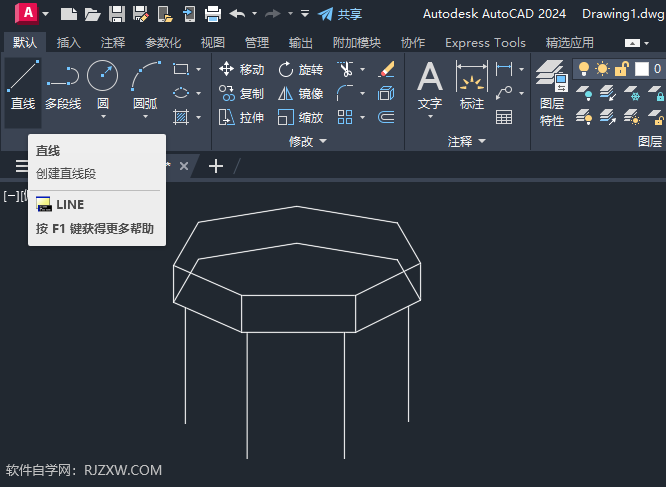Click the Erase icon
The height and width of the screenshot is (487, 666).
tap(387, 69)
